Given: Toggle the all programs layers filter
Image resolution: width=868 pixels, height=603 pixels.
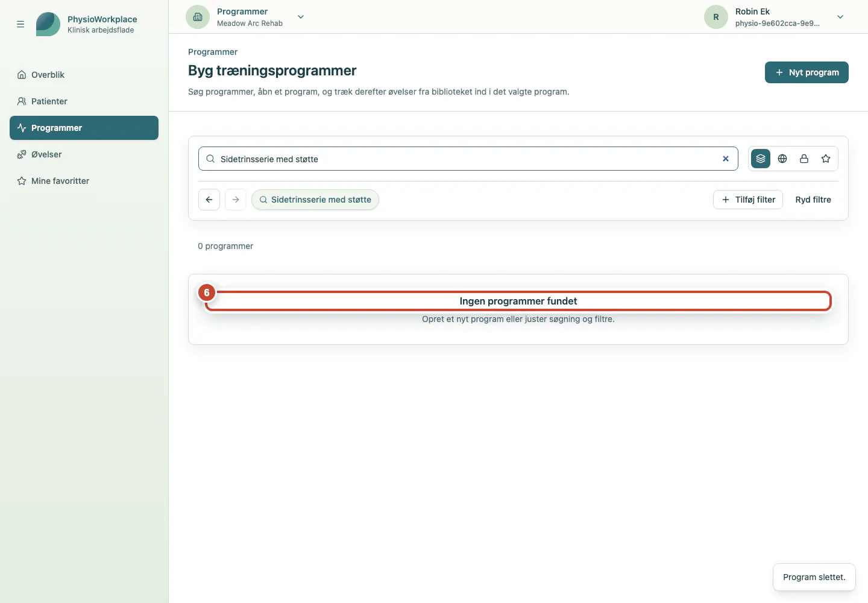Looking at the screenshot, I should (x=761, y=159).
